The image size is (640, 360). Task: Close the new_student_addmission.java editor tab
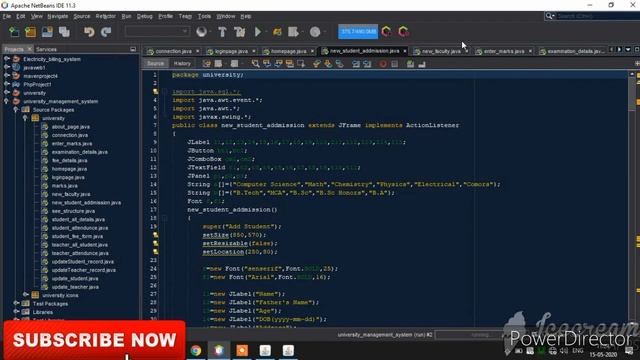pos(405,51)
